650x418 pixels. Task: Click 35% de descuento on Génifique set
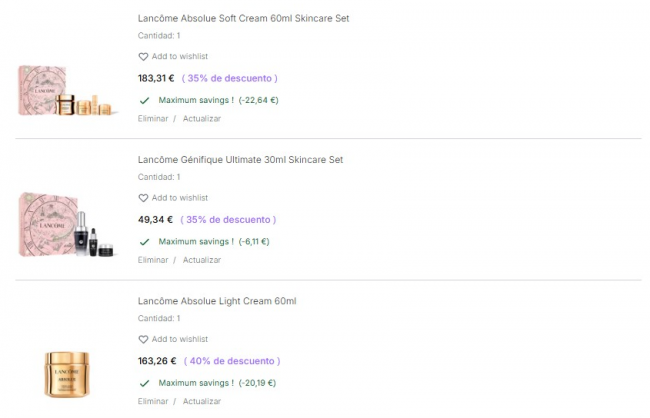(x=229, y=220)
